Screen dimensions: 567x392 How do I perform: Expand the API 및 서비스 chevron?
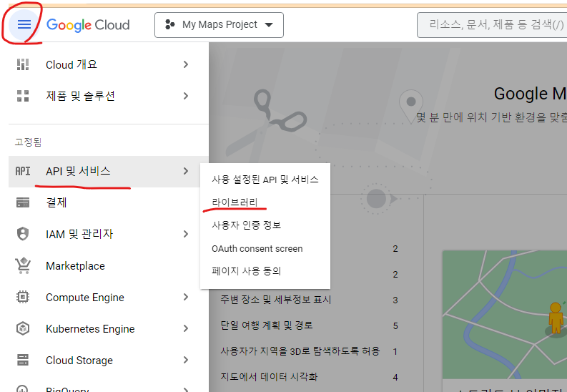(186, 171)
